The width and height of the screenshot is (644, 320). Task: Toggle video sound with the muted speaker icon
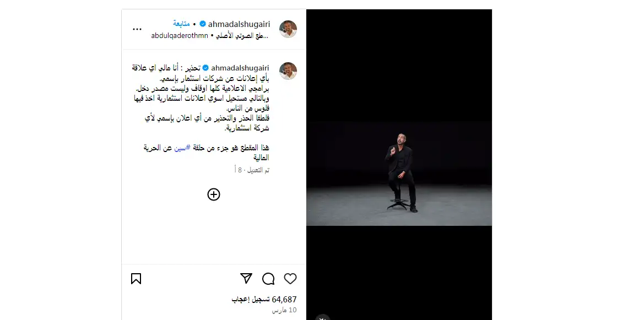[323, 318]
